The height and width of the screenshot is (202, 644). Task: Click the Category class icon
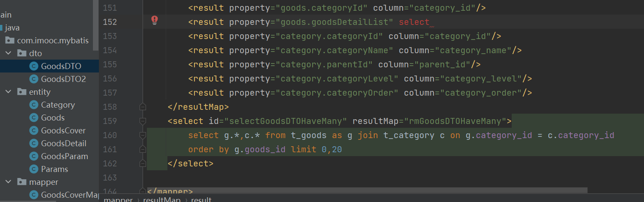[x=34, y=105]
